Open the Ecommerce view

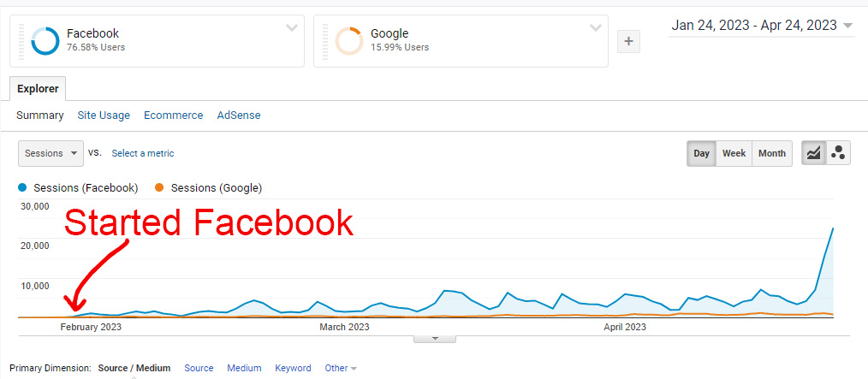click(x=173, y=115)
